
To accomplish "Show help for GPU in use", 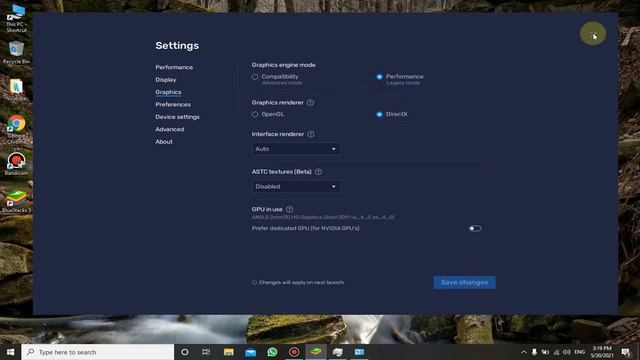I will pyautogui.click(x=289, y=209).
